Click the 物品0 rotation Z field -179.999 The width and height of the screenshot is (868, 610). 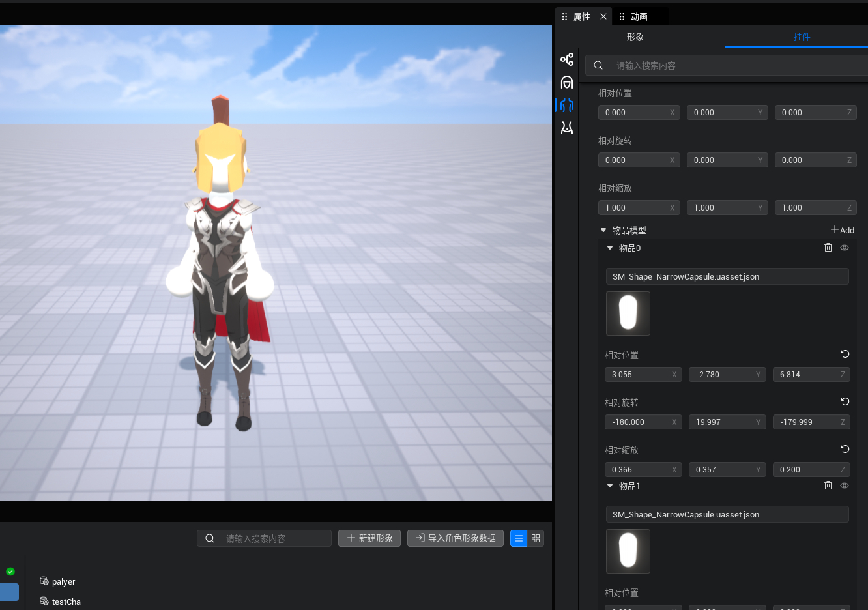click(811, 422)
